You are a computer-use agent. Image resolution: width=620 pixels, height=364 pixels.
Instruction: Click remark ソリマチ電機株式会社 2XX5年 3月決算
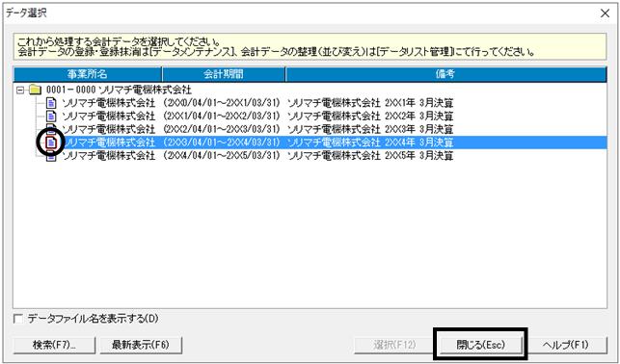click(x=370, y=156)
